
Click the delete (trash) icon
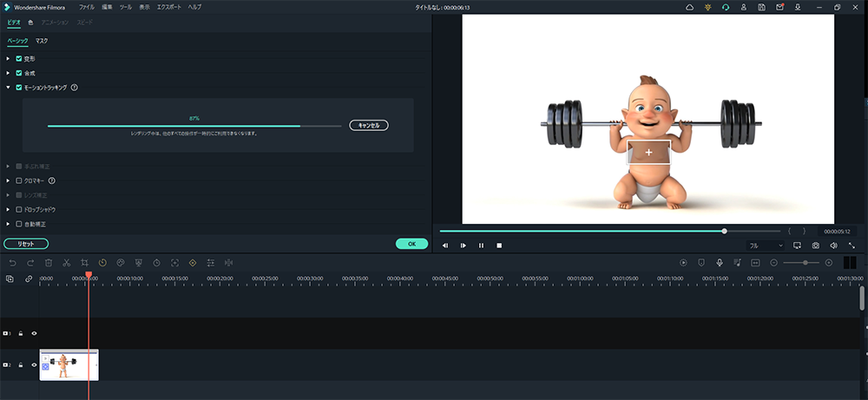[x=49, y=262]
